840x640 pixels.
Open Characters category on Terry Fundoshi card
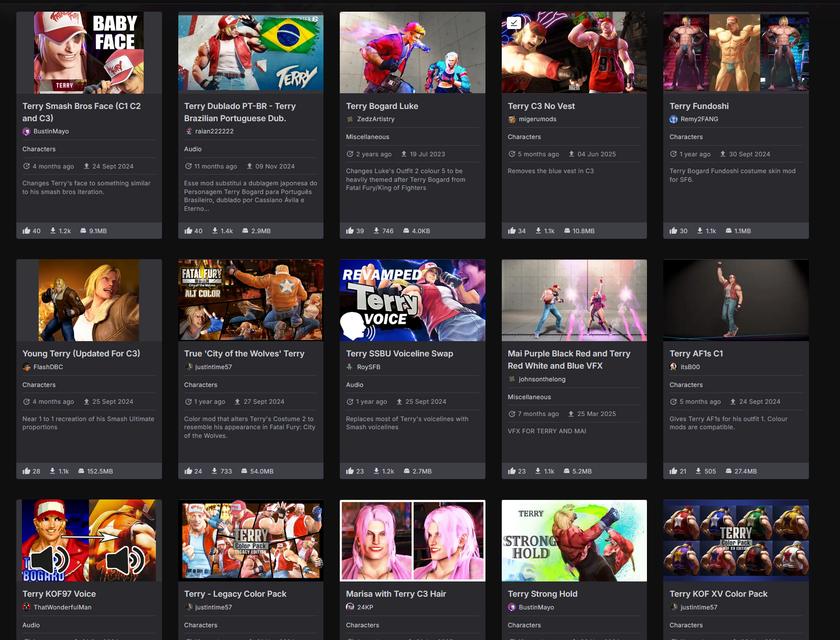tap(686, 137)
